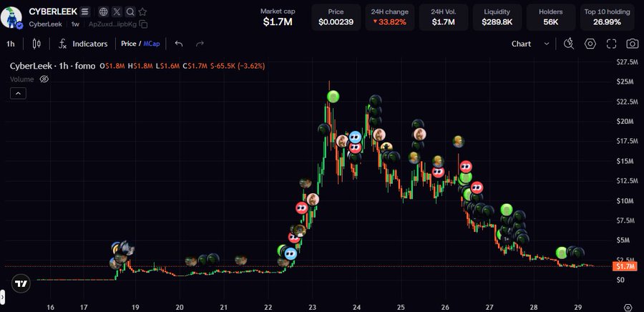Image resolution: width=644 pixels, height=312 pixels.
Task: Open the token details list icon beside CYBERLEEK
Action: [x=84, y=11]
